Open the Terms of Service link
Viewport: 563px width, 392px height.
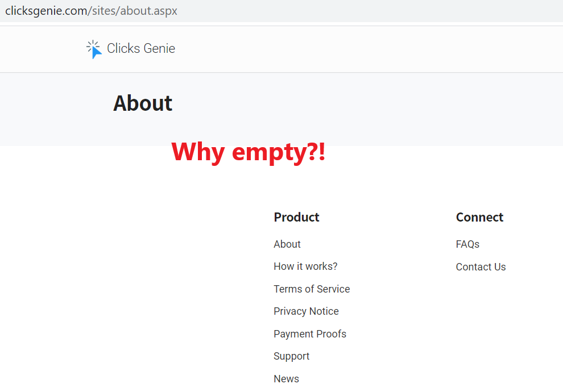coord(312,289)
